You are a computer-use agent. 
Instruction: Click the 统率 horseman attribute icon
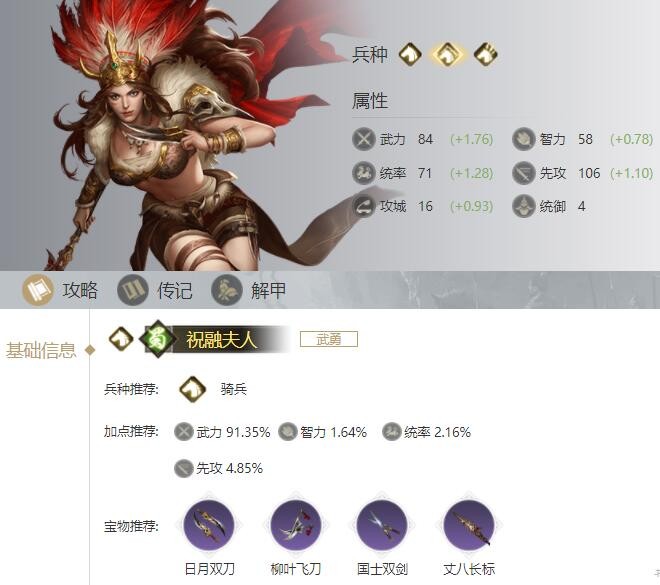pyautogui.click(x=364, y=173)
